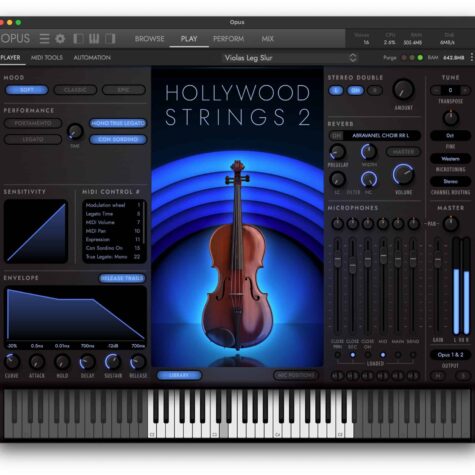Move the Main microphone fader
Image resolution: width=475 pixels, height=475 pixels.
[x=398, y=260]
